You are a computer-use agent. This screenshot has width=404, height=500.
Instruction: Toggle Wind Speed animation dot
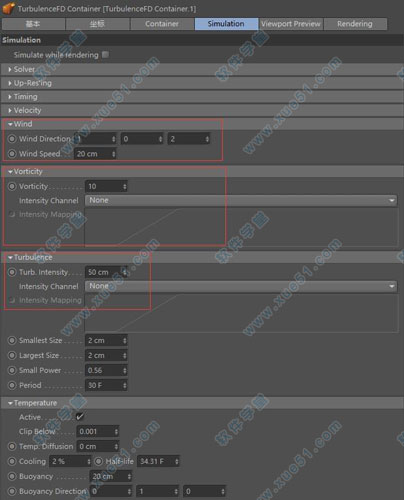coord(12,154)
